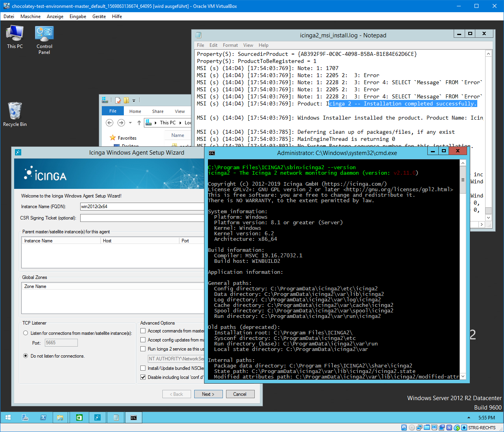Click the Explorer New Folder quick-access icon
The width and height of the screenshot is (504, 432).
(x=126, y=100)
